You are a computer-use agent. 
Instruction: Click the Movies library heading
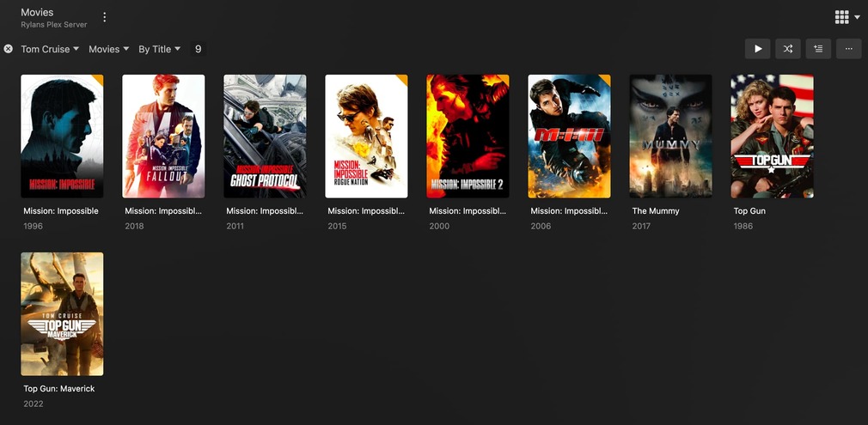(37, 12)
